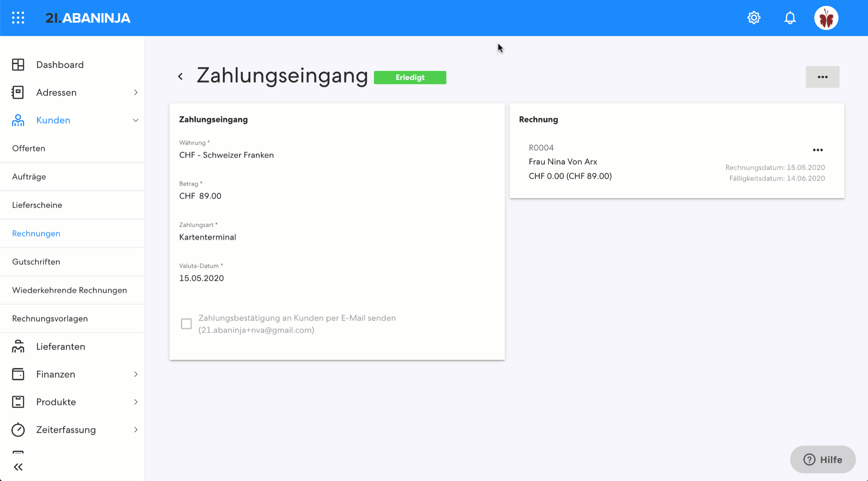Click the Hilfe button
The height and width of the screenshot is (481, 868).
823,459
